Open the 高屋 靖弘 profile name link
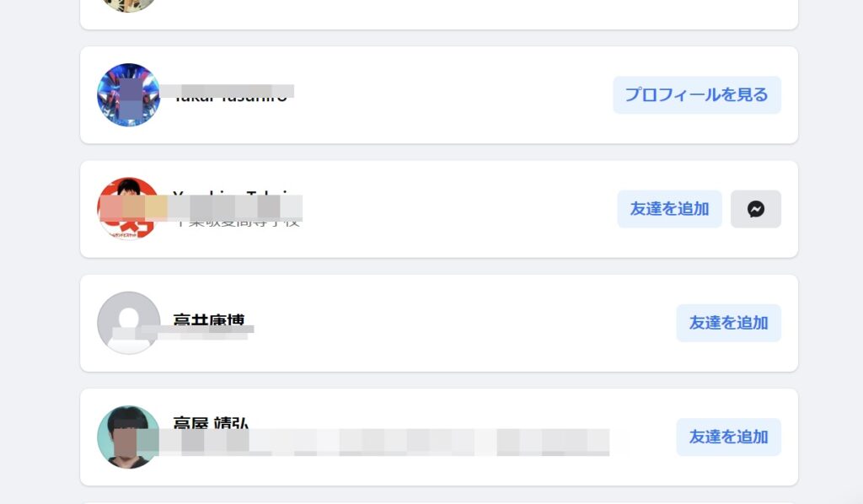 pos(211,422)
